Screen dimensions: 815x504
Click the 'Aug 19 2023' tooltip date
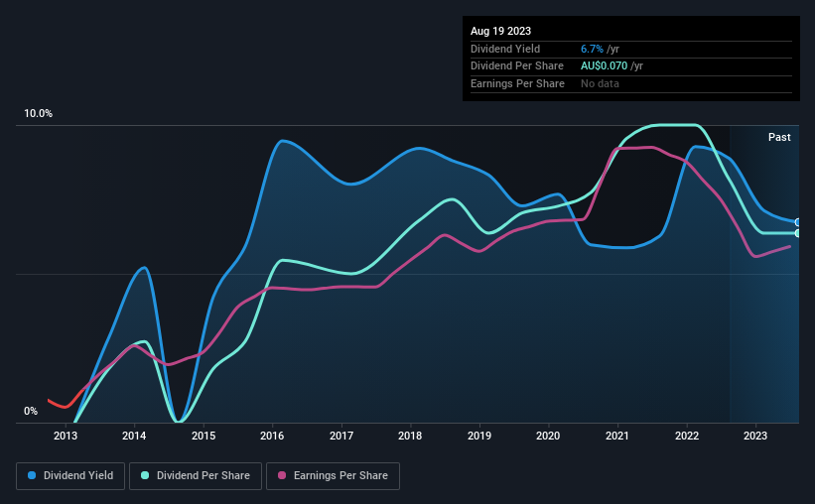pos(500,31)
